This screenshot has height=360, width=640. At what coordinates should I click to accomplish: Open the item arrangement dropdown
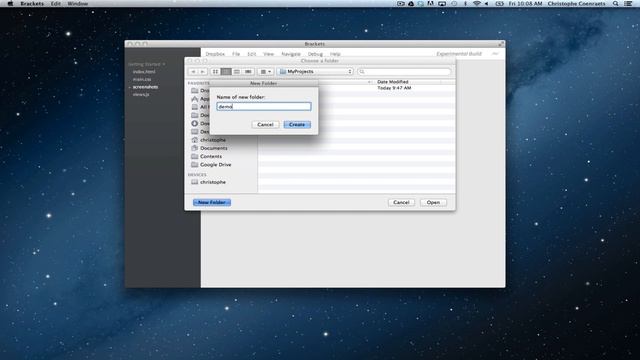[266, 72]
